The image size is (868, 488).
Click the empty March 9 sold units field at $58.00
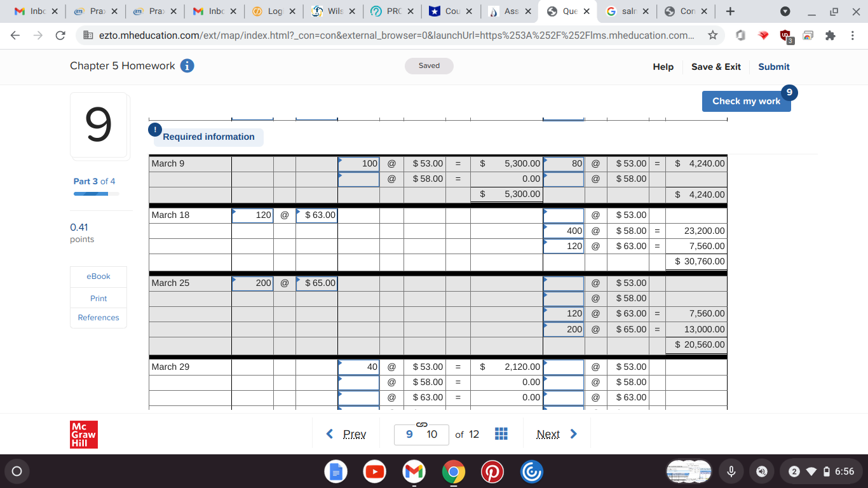pos(358,179)
